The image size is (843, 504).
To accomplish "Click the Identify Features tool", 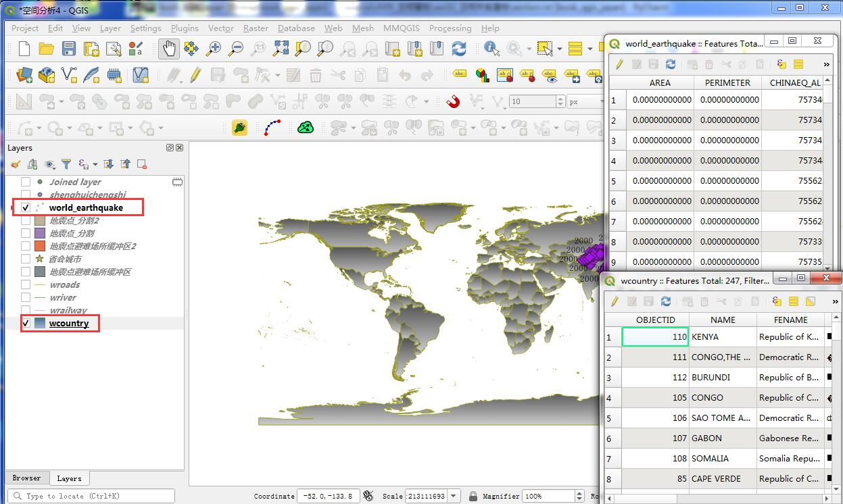I will (x=492, y=49).
